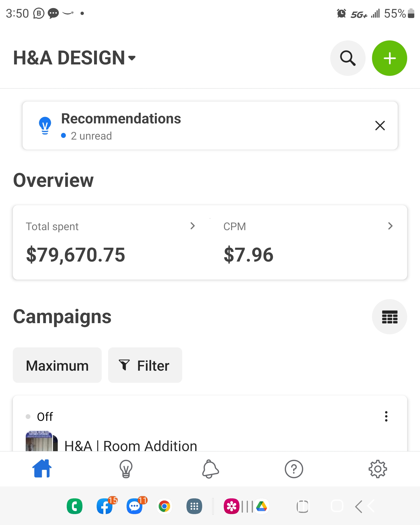Screen dimensions: 420x525
Task: Open the settings gear tab
Action: [378, 469]
